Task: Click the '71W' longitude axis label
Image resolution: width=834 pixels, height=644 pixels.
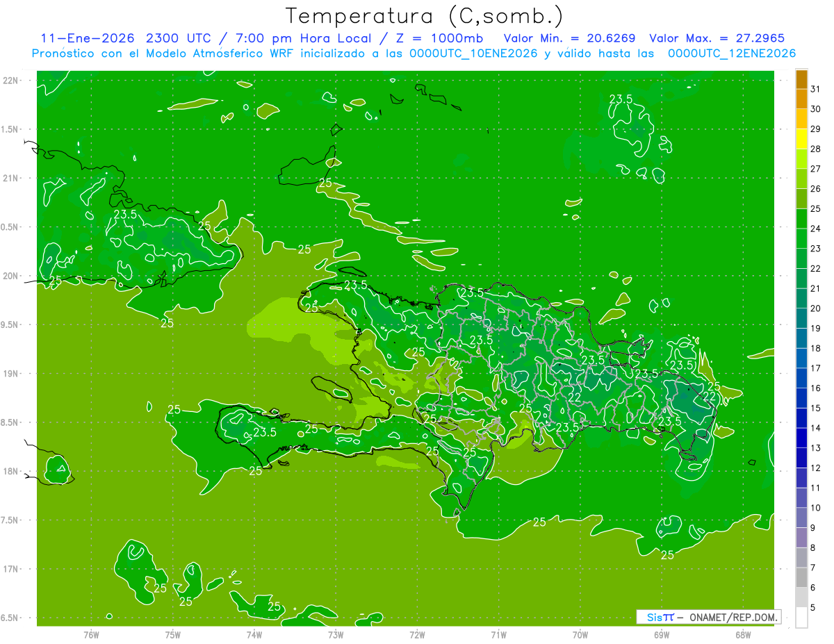Action: 498,635
